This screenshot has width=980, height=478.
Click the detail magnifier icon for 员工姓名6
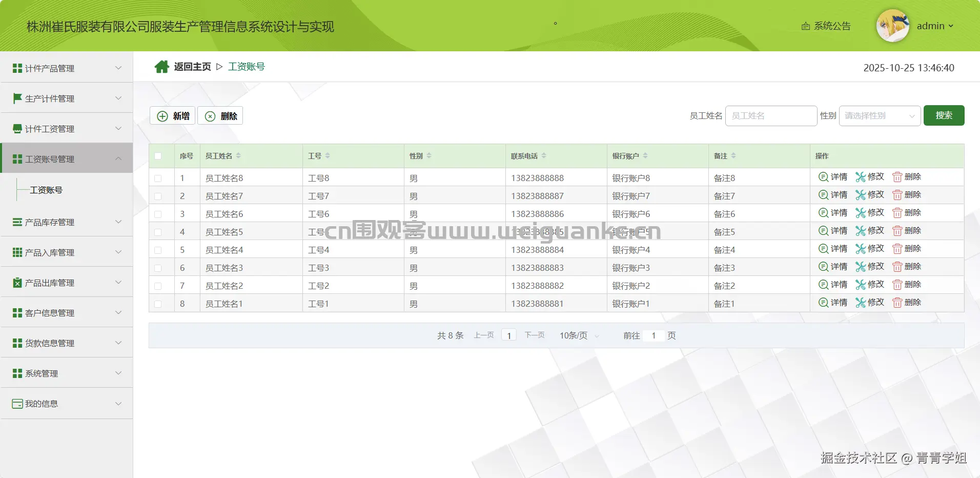(823, 213)
